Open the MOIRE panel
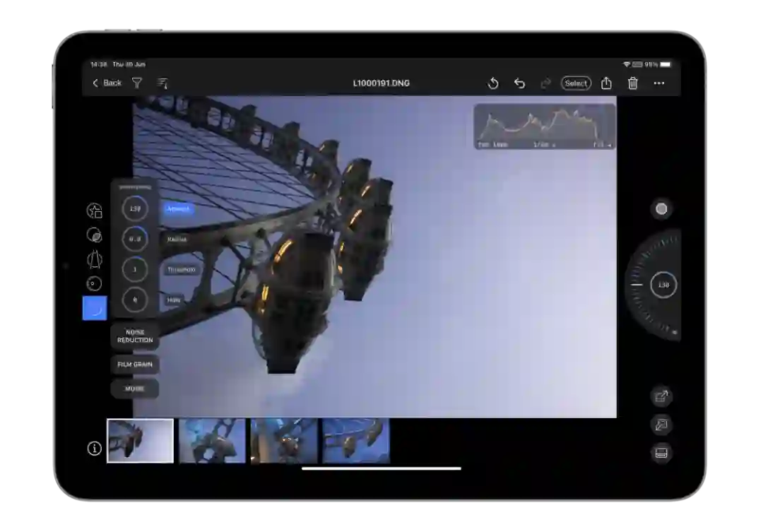This screenshot has height=532, width=763. click(135, 389)
